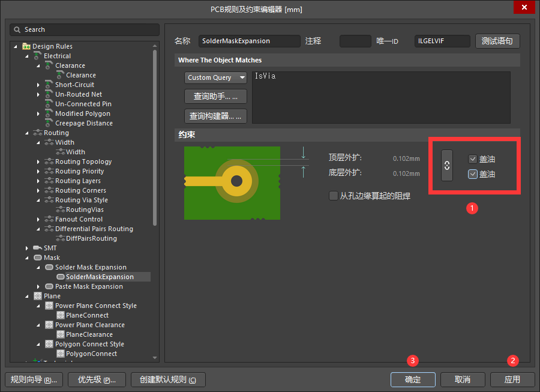Enable 从孔边缘算起的阻焊 checkbox

(x=334, y=196)
